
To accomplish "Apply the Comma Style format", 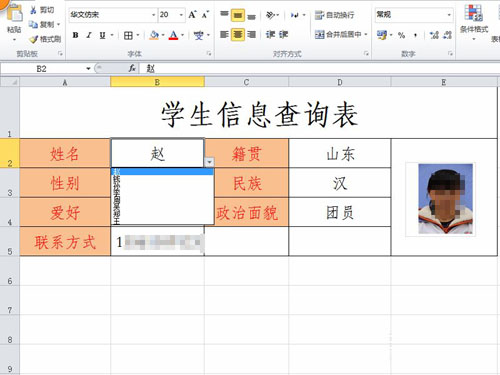I will [415, 35].
